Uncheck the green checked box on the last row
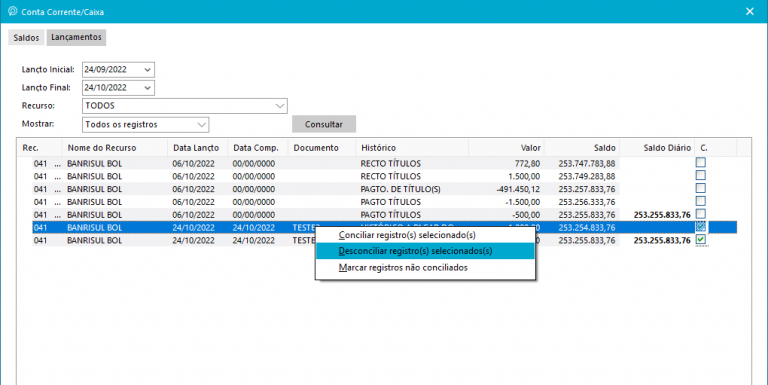This screenshot has height=385, width=768. [x=701, y=240]
